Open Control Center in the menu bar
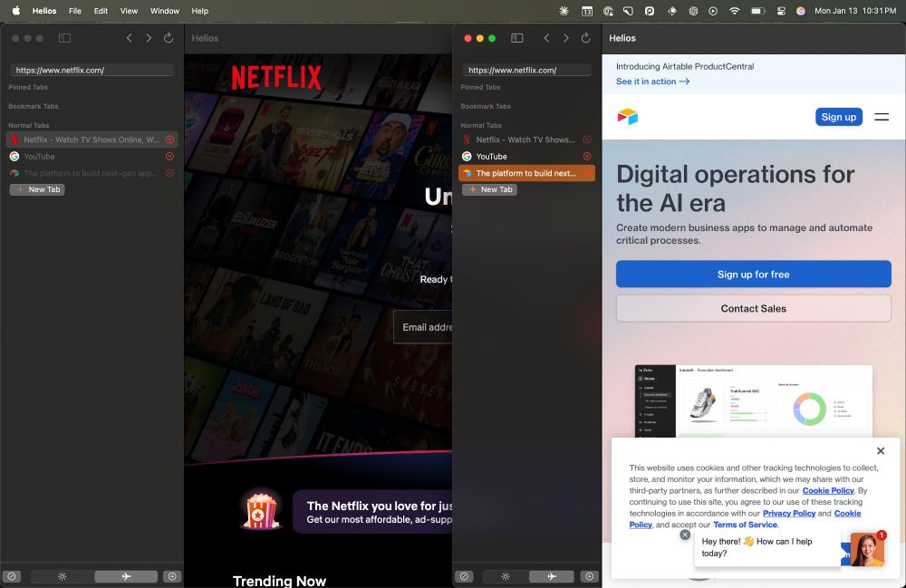 (781, 11)
